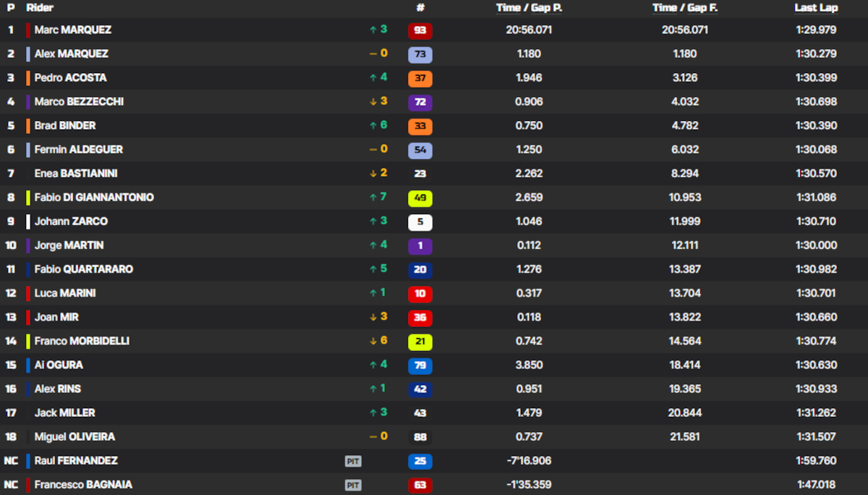Click Fermin Aldeguer team color bar
The image size is (868, 495).
[28, 150]
